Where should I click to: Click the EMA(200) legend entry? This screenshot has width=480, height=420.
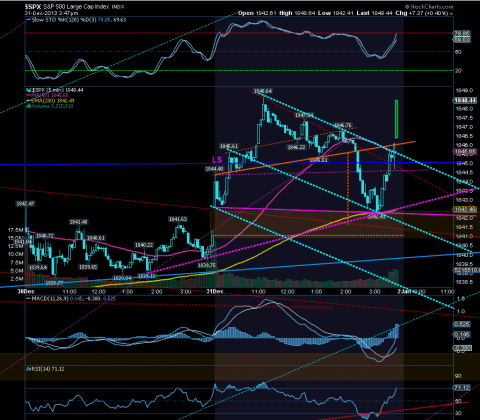coord(50,101)
